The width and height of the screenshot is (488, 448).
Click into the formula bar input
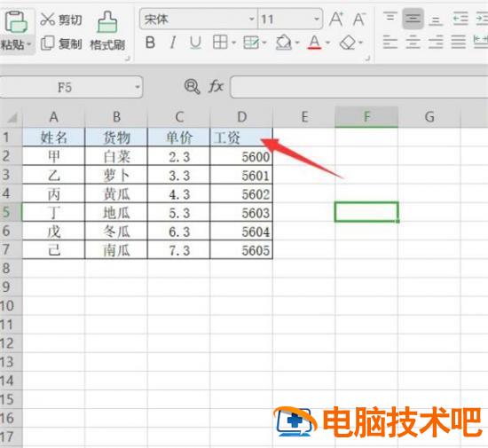[359, 87]
